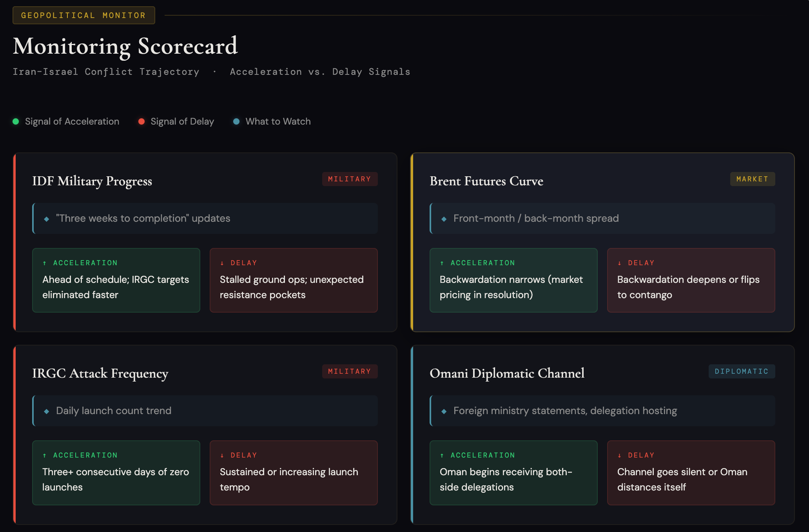The height and width of the screenshot is (532, 809).
Task: Open the Brent Futures Curve card title
Action: pos(486,181)
